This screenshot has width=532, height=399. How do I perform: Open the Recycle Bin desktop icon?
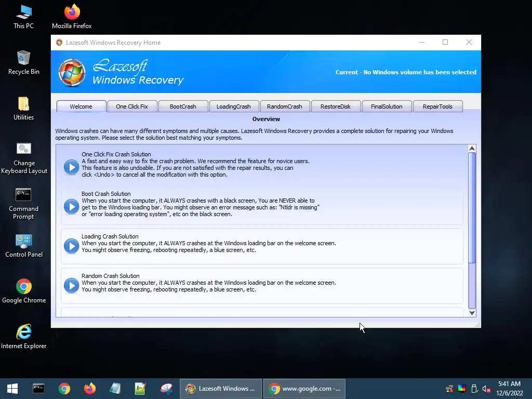click(x=23, y=62)
